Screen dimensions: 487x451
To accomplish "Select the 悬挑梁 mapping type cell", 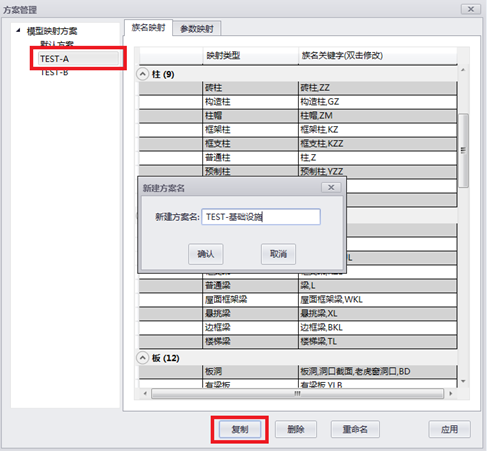I will pos(250,314).
